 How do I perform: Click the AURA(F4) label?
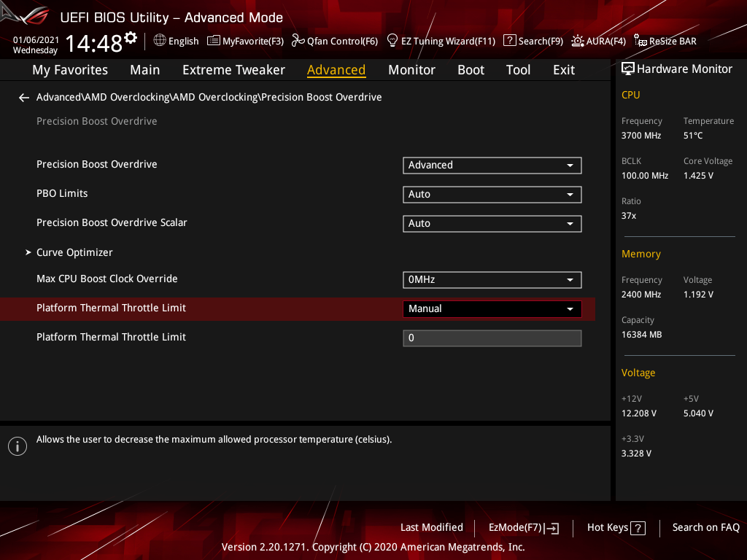(x=605, y=42)
